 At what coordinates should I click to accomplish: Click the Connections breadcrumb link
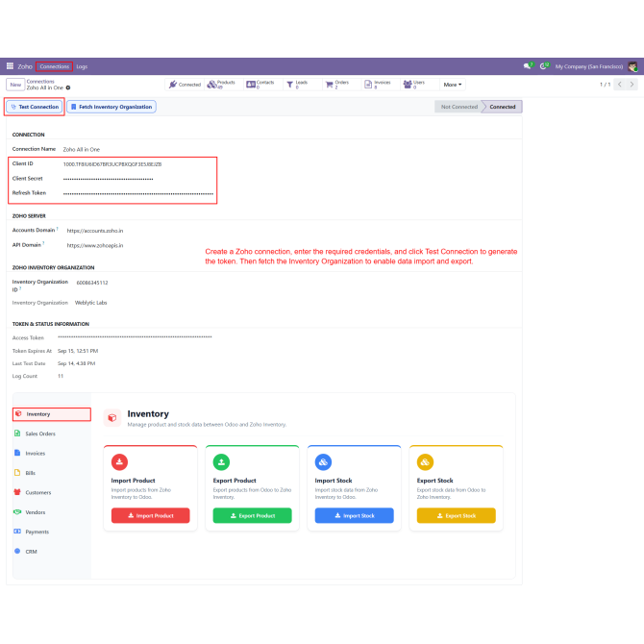pos(40,82)
